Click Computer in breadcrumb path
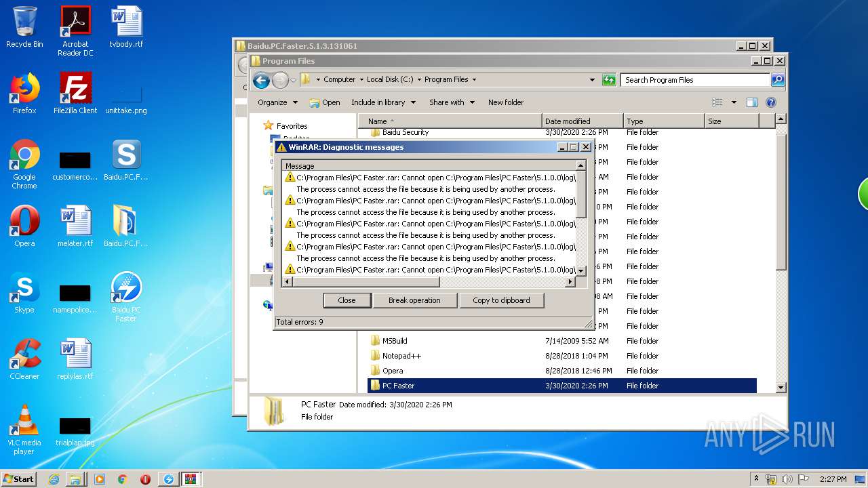Viewport: 868px width, 488px height. [x=339, y=79]
